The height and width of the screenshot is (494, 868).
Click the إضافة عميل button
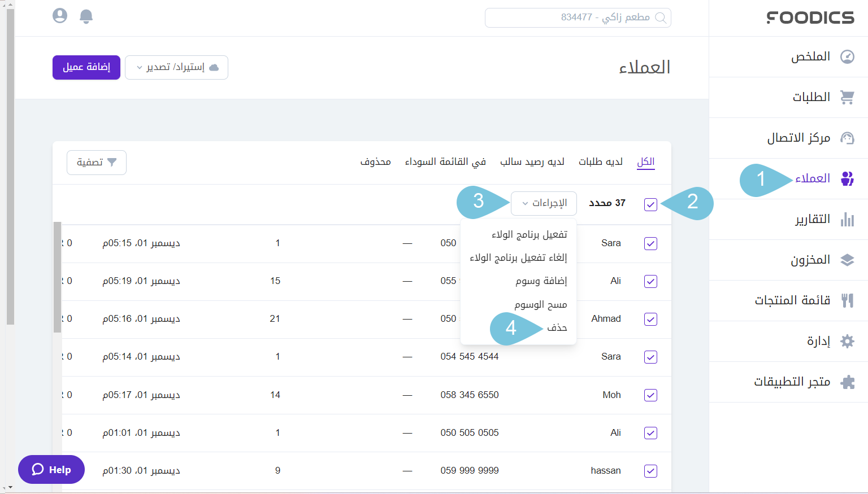[86, 67]
